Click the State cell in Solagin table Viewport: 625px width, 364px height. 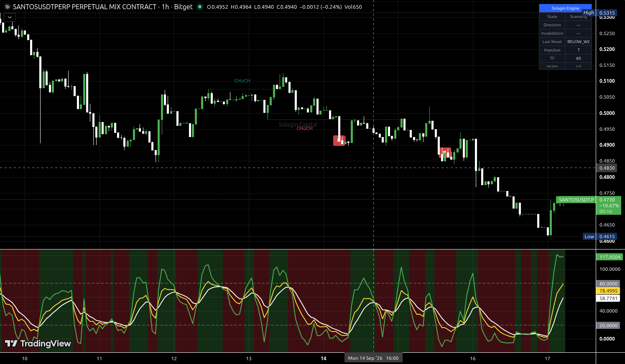(552, 17)
